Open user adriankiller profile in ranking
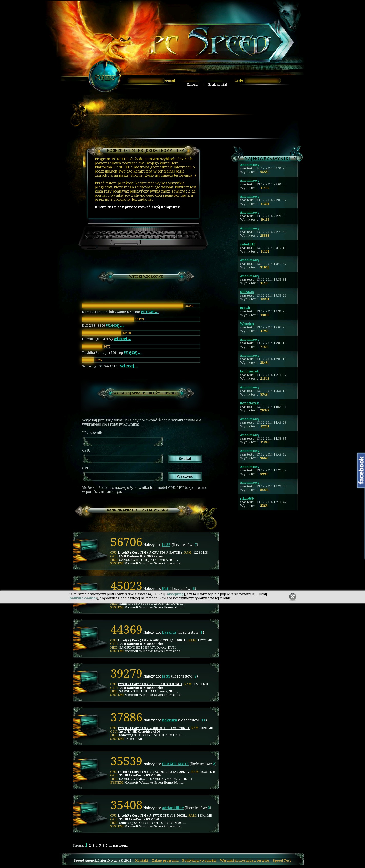Screen dimensions: 365x868 pyautogui.click(x=173, y=808)
